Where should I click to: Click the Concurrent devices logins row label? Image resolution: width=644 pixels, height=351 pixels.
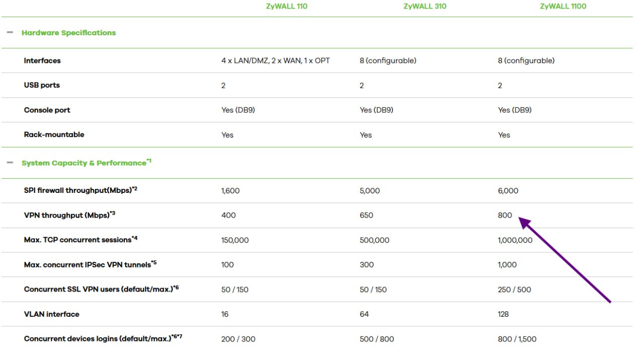[x=103, y=338]
